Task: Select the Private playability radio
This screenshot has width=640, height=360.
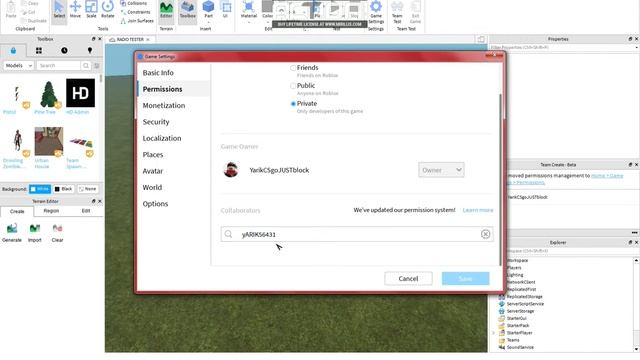Action: [293, 104]
